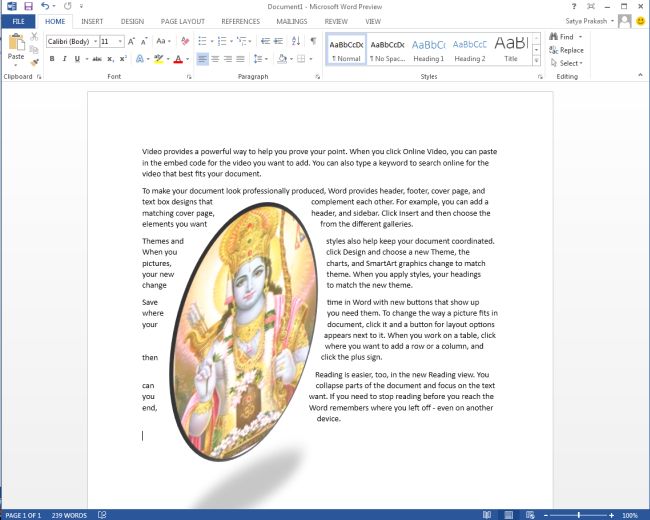The height and width of the screenshot is (520, 650).
Task: Open the Find dropdown arrow
Action: click(581, 37)
